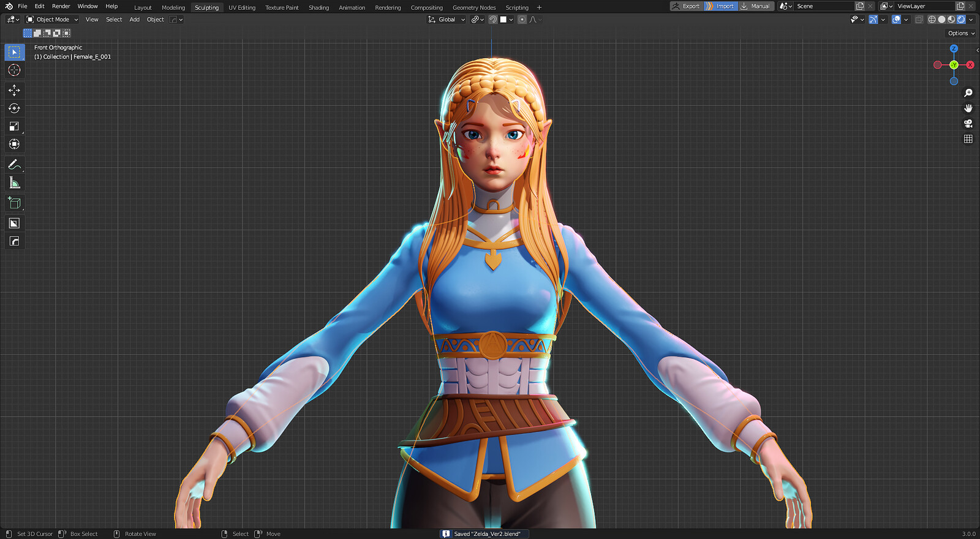Switch to the Layout workspace tab

click(x=143, y=7)
